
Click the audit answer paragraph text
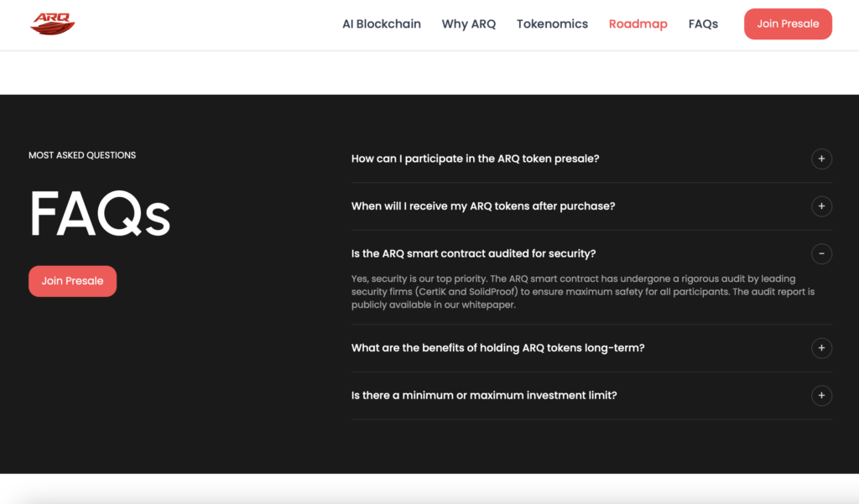[x=583, y=292]
